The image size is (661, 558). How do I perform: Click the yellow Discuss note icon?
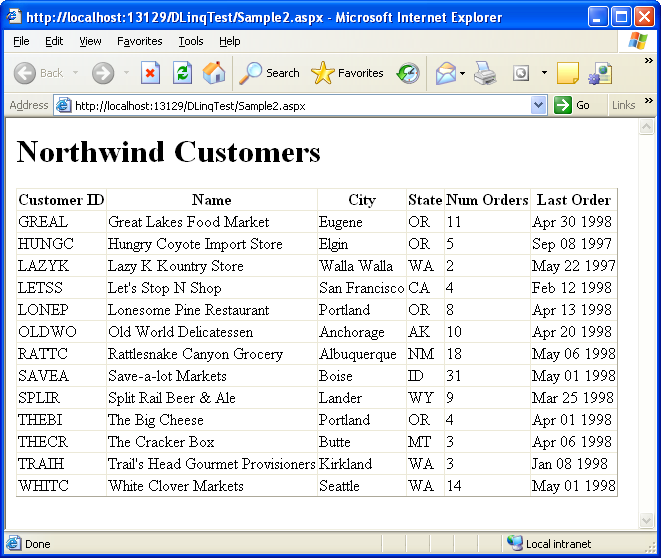click(x=567, y=73)
